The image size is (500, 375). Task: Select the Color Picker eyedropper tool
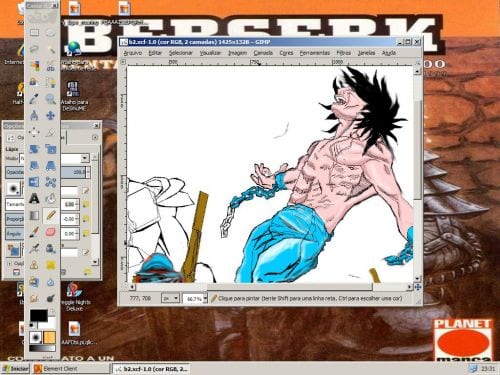[x=34, y=99]
